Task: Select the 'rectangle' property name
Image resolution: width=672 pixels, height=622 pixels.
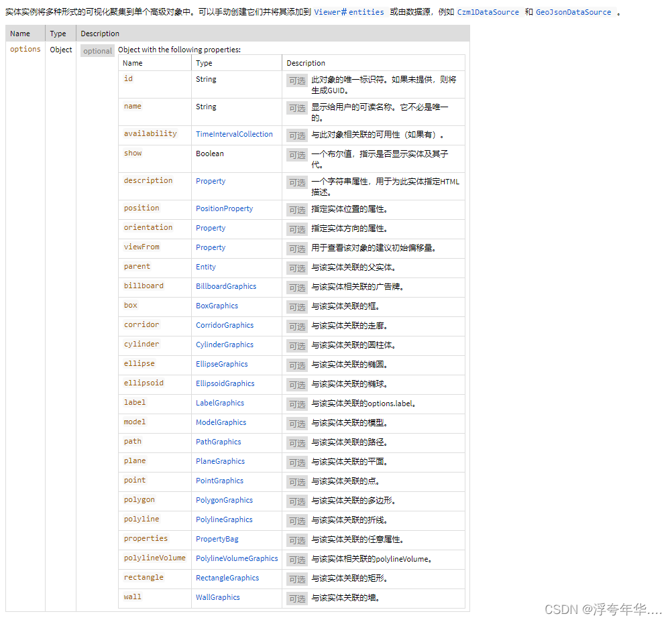Action: click(x=144, y=578)
